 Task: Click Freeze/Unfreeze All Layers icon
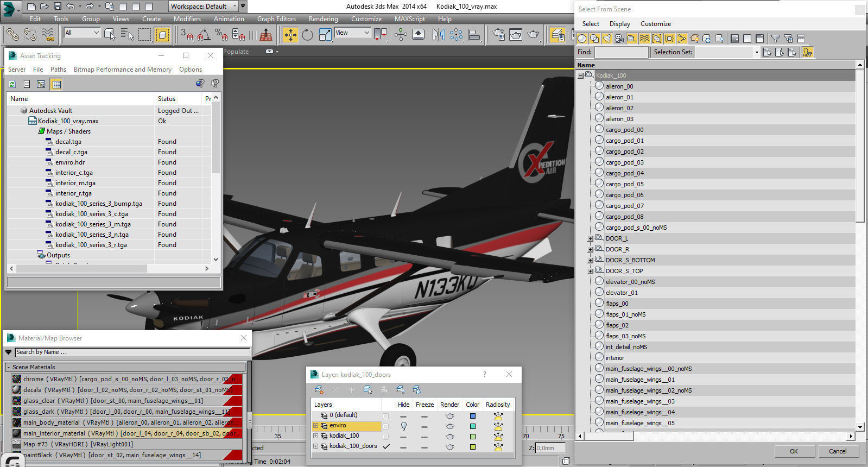pyautogui.click(x=417, y=390)
